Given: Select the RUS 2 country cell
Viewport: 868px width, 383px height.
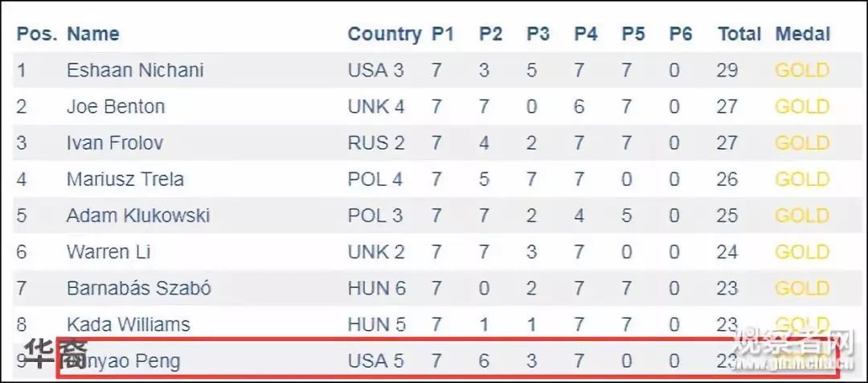Looking at the screenshot, I should (x=376, y=143).
